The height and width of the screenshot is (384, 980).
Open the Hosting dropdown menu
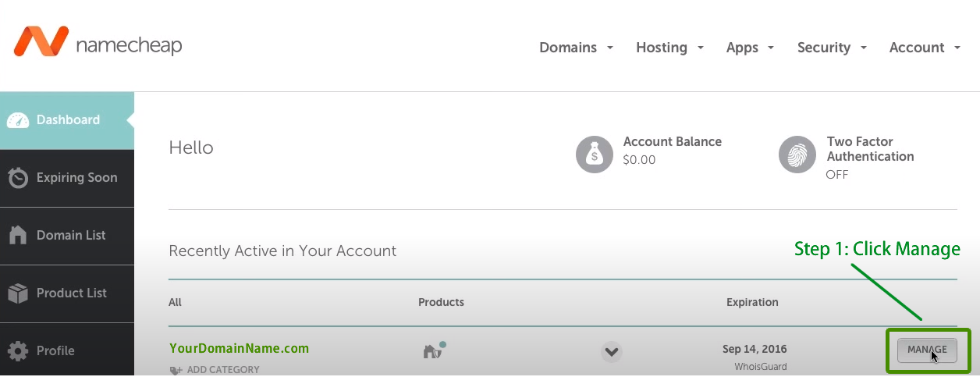[x=669, y=48]
